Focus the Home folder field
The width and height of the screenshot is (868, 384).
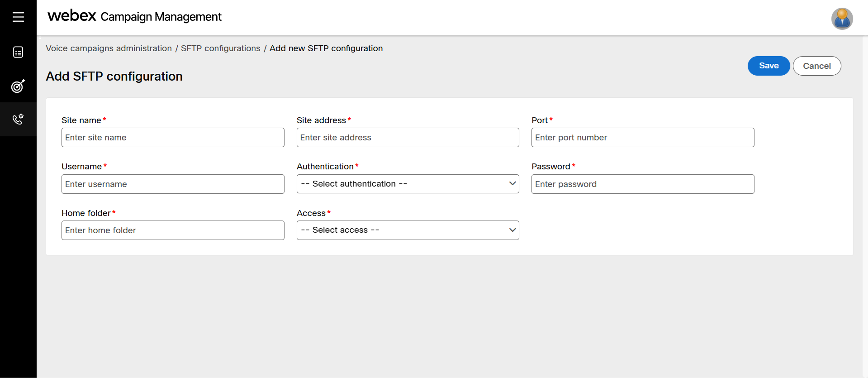[173, 230]
